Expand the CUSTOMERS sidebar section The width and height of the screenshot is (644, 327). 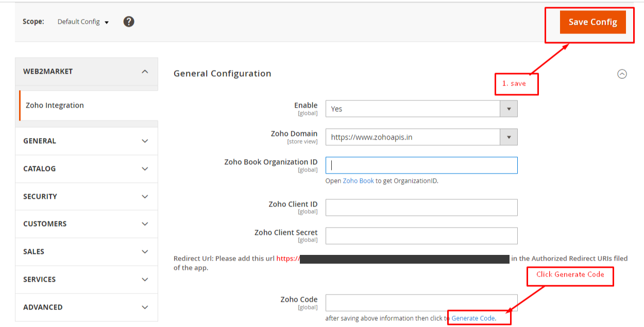pyautogui.click(x=87, y=224)
